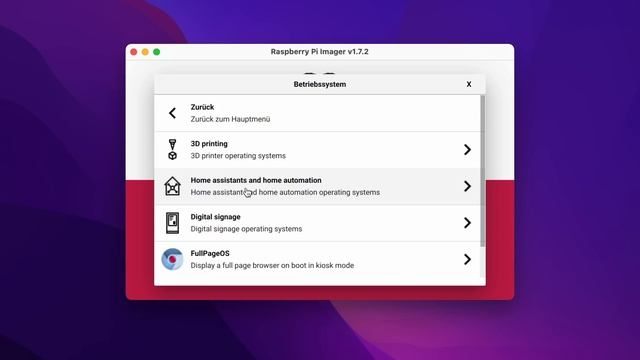Click the green fullscreen window button
640x360 pixels.
pos(156,52)
